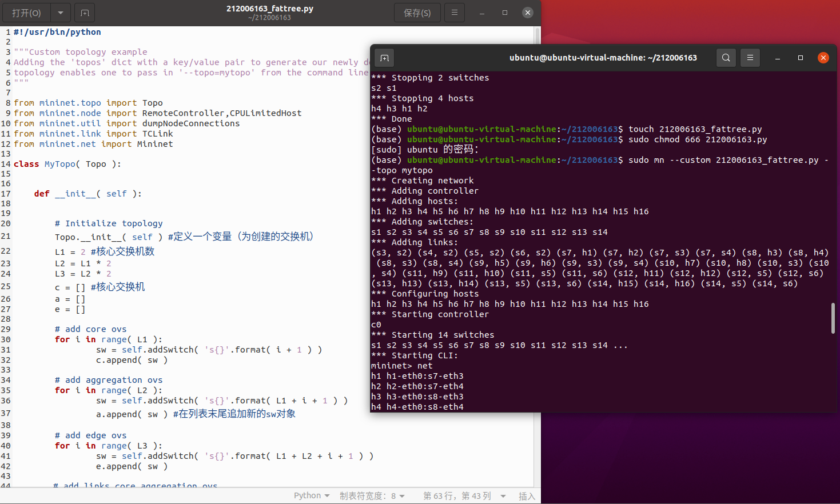Click the terminal title ubuntu@ubuntu-virtual-machine: ~/212006163
The width and height of the screenshot is (840, 504).
click(x=603, y=58)
